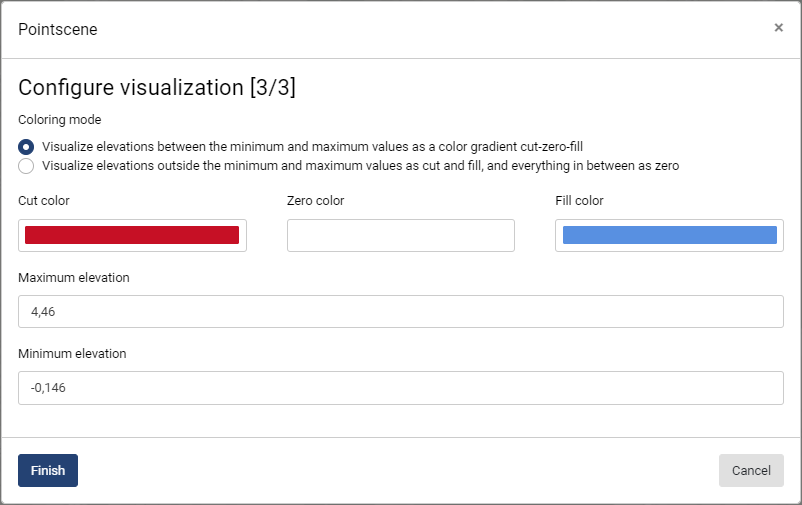Click the "Configure visualization [3/3]" heading
This screenshot has height=505, width=802.
coord(157,88)
